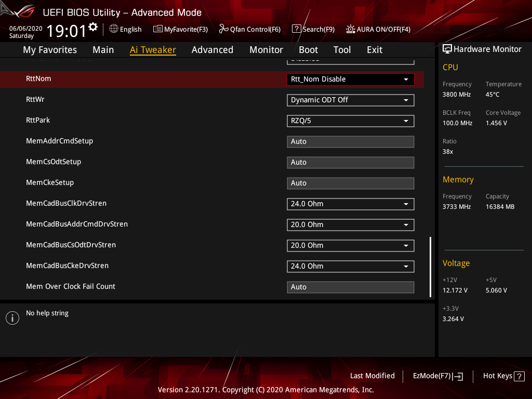532x399 pixels.
Task: Select the RttPark setting label
Action: tap(38, 120)
